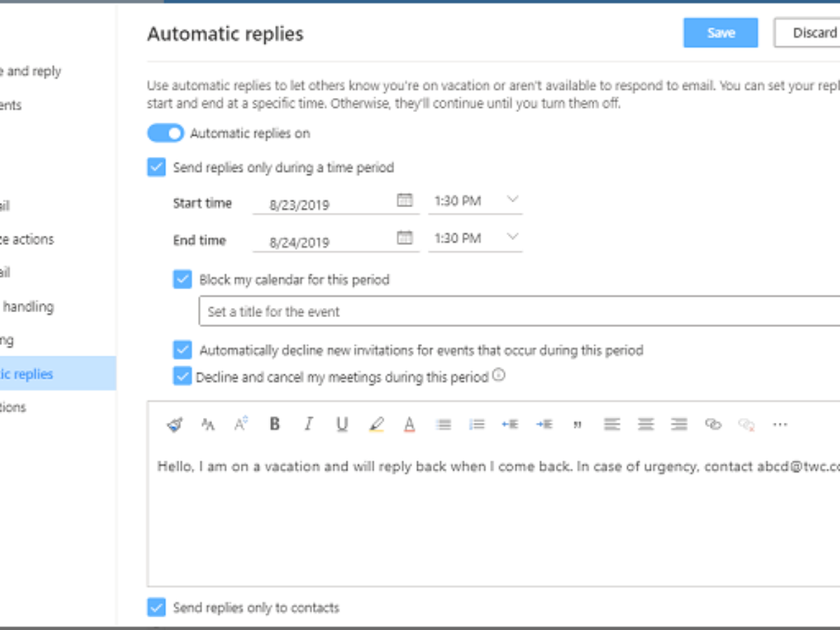Screen dimensions: 840x630
Task: Save automatic reply settings
Action: [720, 33]
